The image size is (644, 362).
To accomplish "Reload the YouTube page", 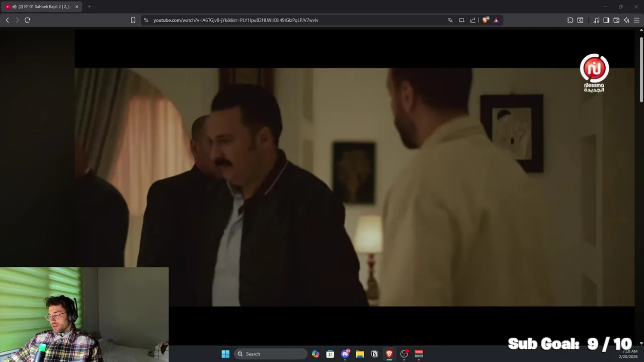I will click(28, 20).
